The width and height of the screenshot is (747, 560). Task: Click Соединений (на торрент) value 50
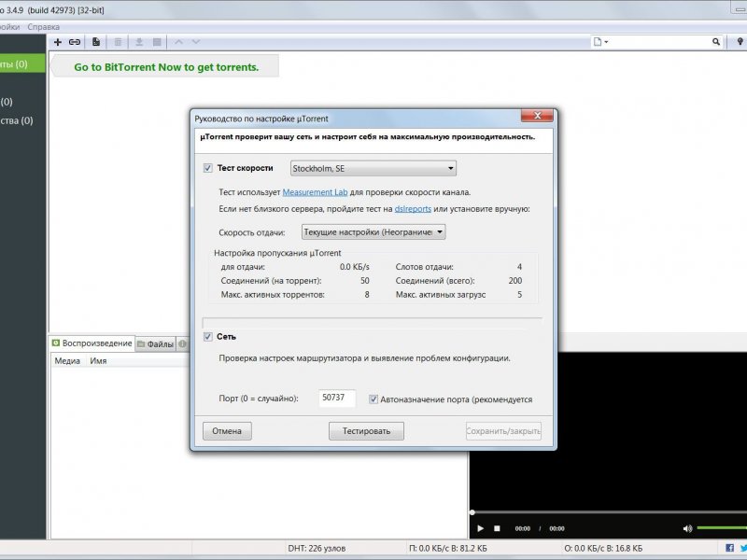pos(365,281)
